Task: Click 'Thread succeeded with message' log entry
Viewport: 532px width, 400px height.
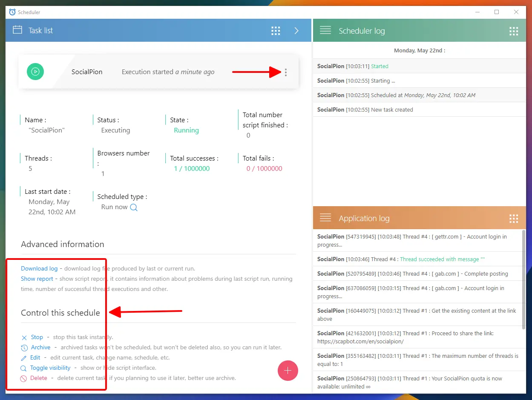Action: 417,259
